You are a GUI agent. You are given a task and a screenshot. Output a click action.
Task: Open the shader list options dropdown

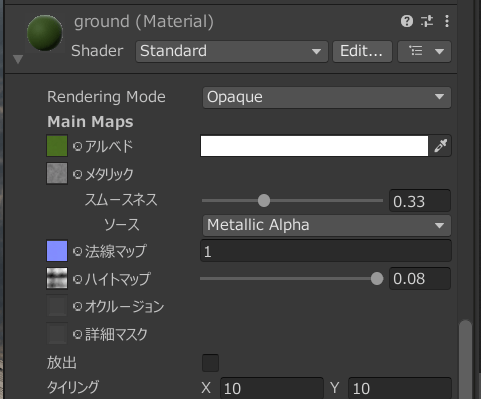(424, 51)
